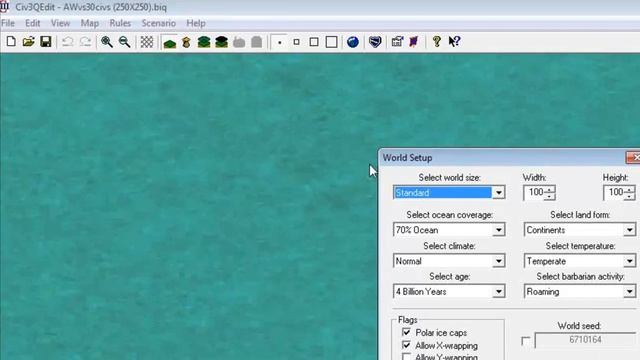Viewport: 640px width, 360px height.
Task: Open an existing scenario file
Action: click(28, 42)
